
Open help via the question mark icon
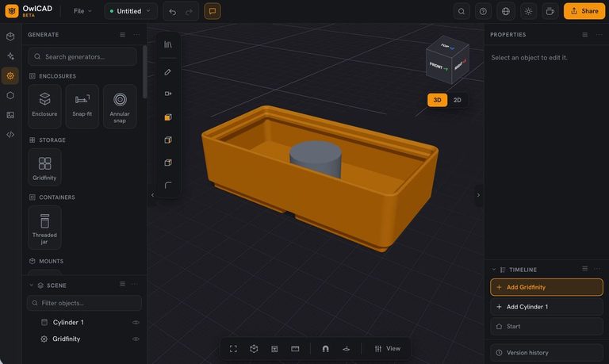pos(483,11)
